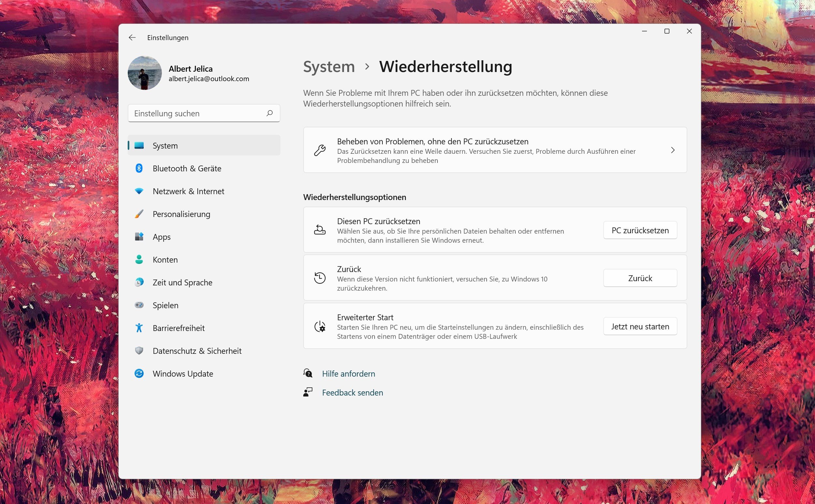Click Jetzt neu starten button

640,326
